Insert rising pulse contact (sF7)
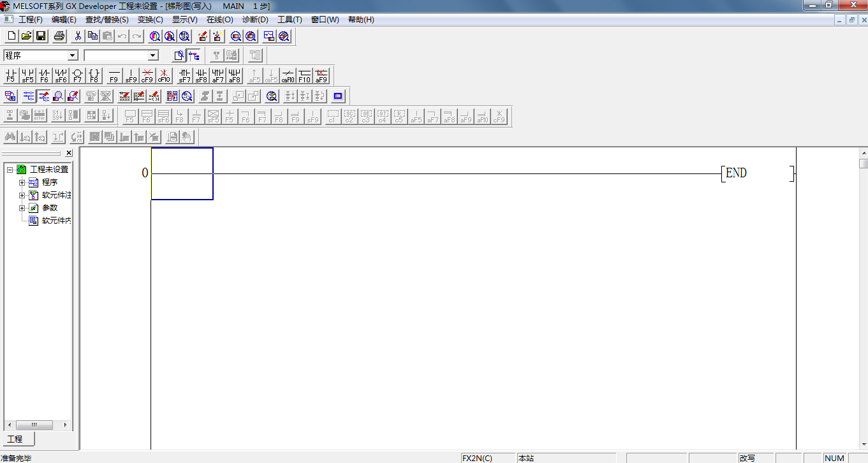Viewport: 868px width, 463px height. 184,76
